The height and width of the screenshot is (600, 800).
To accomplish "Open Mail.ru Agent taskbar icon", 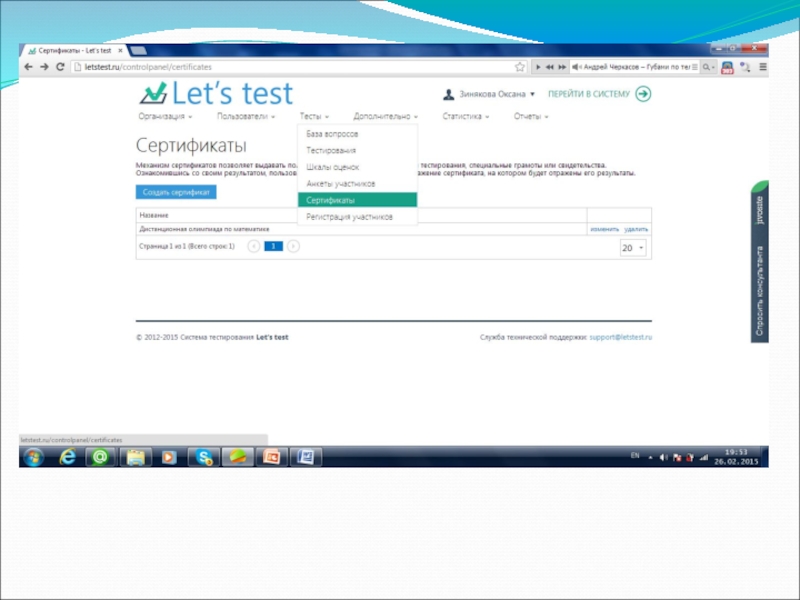I will [100, 457].
